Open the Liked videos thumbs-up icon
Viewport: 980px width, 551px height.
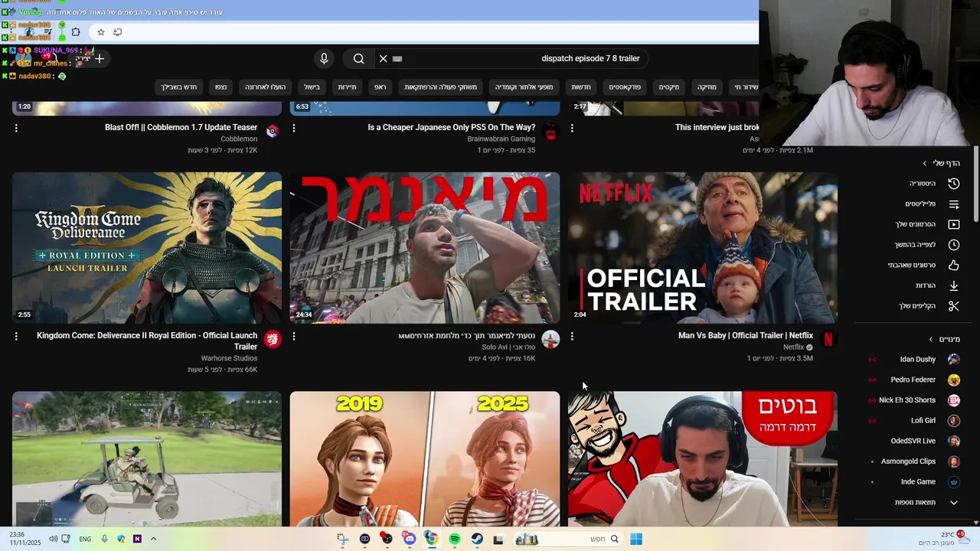(954, 266)
